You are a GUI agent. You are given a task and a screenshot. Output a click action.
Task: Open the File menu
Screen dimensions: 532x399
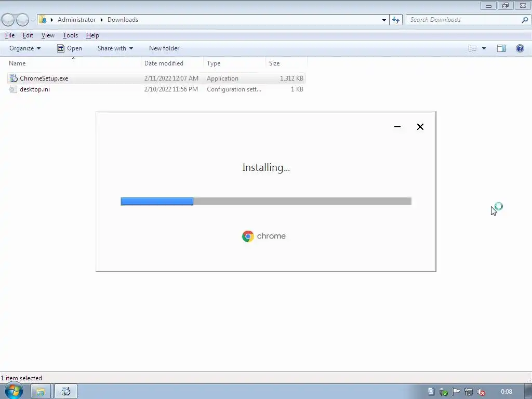click(x=10, y=35)
